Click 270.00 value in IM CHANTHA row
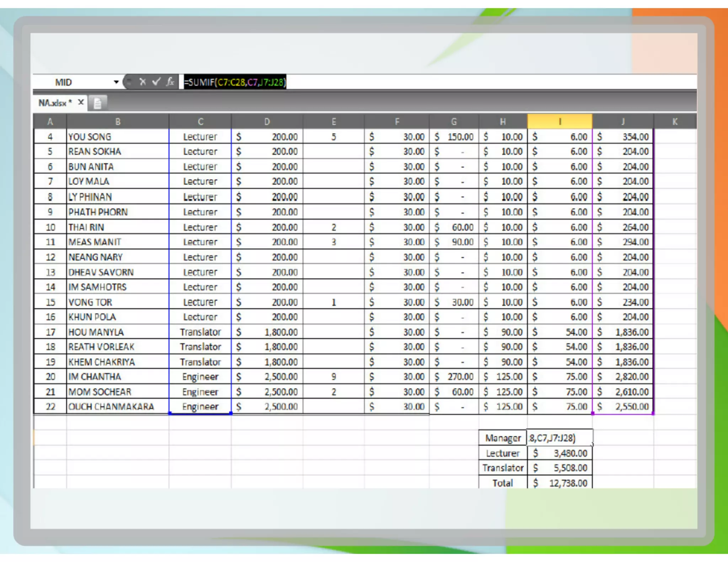The height and width of the screenshot is (562, 728). (x=454, y=377)
